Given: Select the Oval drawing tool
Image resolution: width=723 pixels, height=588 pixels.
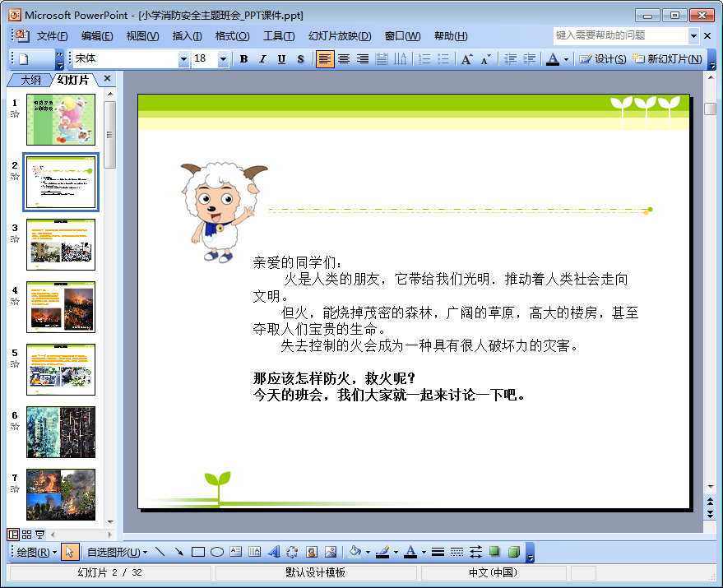Looking at the screenshot, I should point(216,552).
